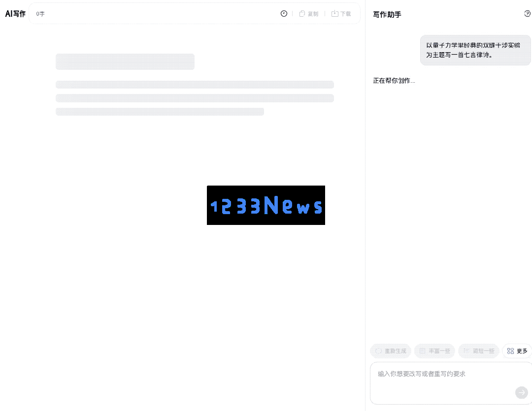Click the 写作助手 panel heading
This screenshot has height=411, width=532.
point(387,14)
